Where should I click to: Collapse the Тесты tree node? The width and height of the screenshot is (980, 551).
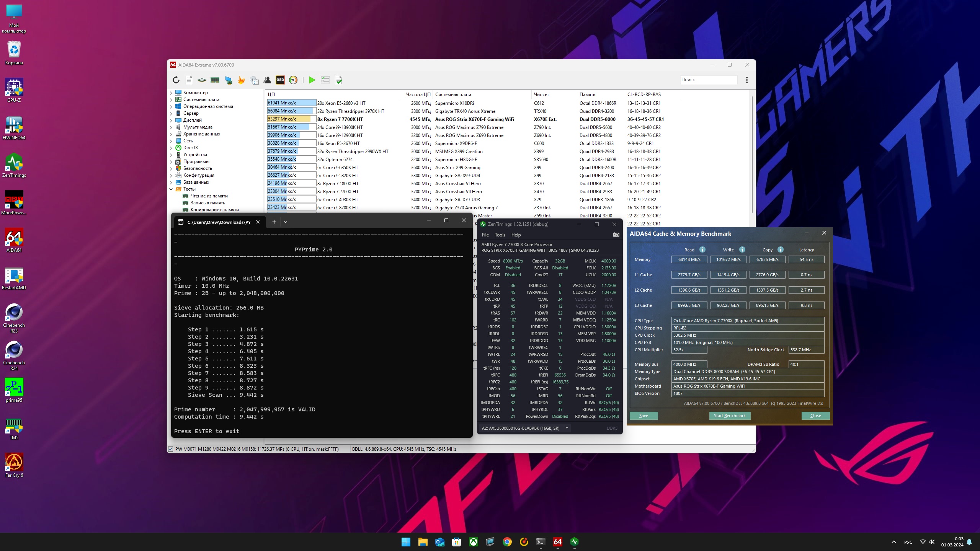pos(171,189)
